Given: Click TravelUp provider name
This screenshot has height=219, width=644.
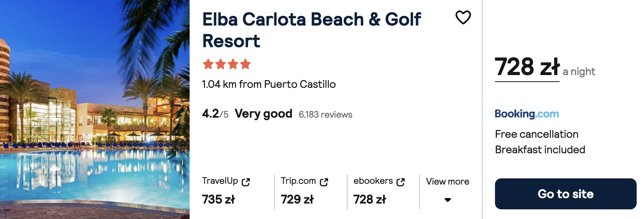Looking at the screenshot, I should [x=220, y=181].
